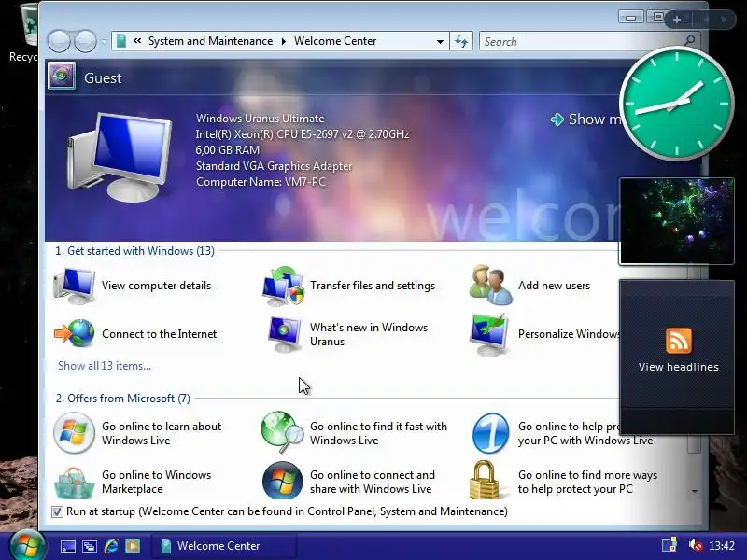Click Transfer files and settings icon
Image resolution: width=747 pixels, height=560 pixels.
click(x=283, y=286)
